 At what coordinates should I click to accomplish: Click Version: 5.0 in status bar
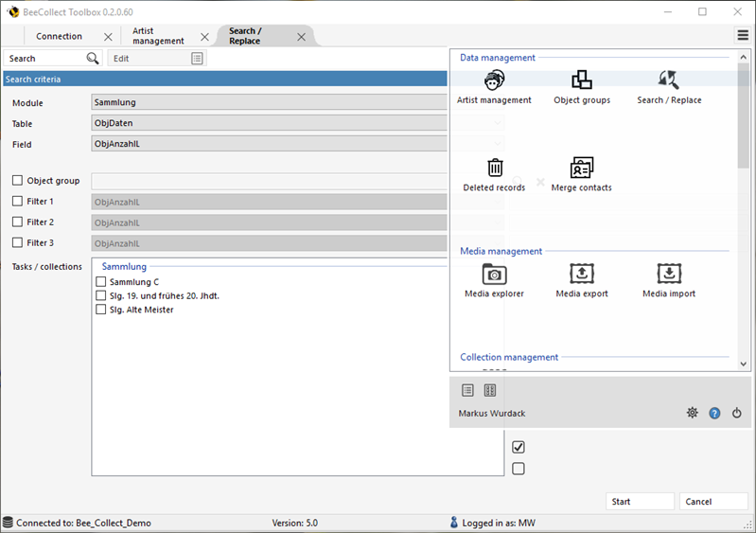point(294,523)
